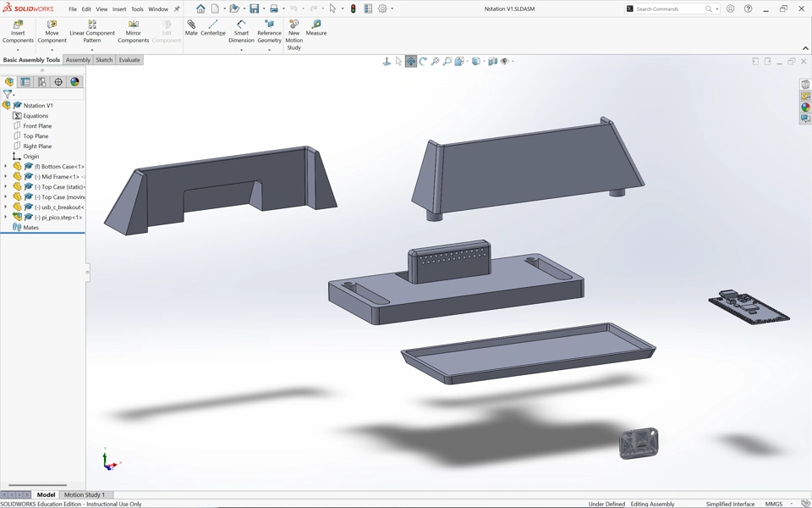Image resolution: width=812 pixels, height=508 pixels.
Task: Expand the Mid Frame<1> tree node
Action: pos(6,177)
